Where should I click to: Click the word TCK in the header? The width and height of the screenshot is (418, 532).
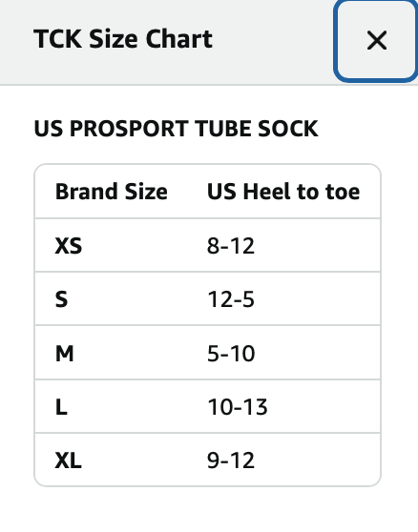point(57,39)
